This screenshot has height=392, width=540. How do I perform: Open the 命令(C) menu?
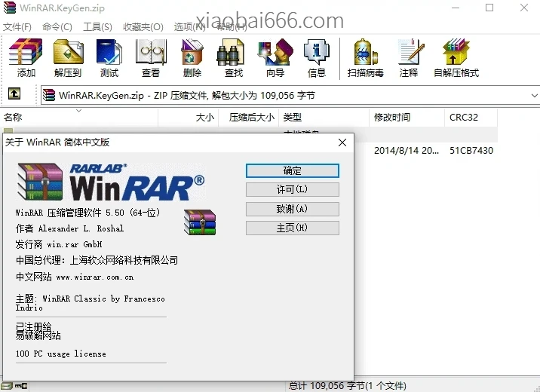(x=57, y=27)
